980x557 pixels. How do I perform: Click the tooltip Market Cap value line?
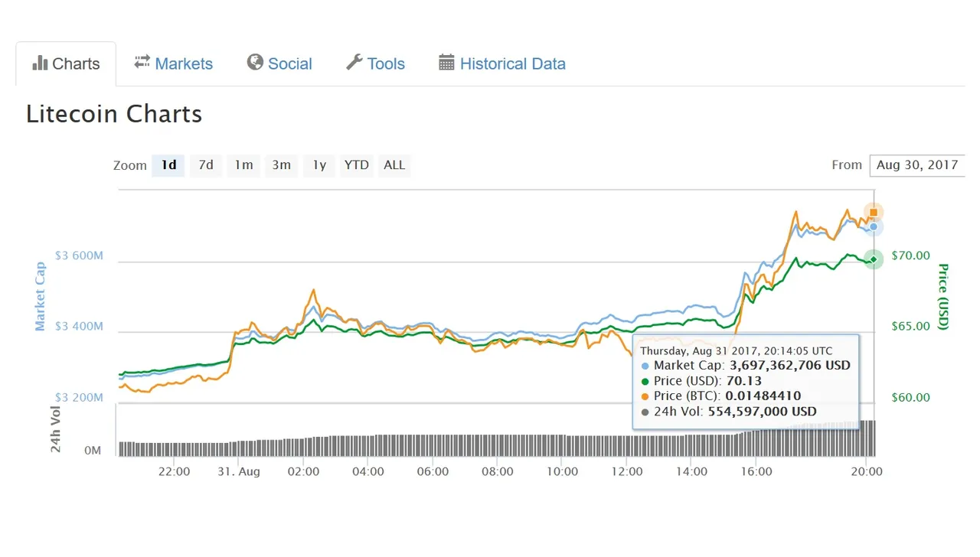[x=746, y=366]
